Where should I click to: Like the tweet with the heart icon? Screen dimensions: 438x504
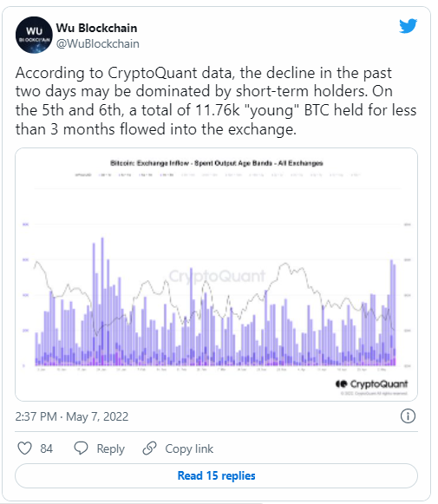pos(25,448)
